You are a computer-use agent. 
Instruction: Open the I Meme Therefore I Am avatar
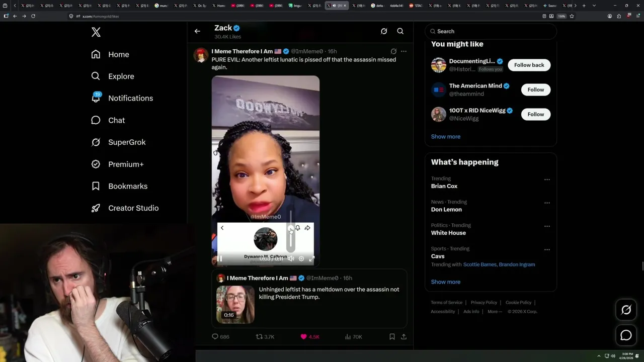[x=201, y=55]
